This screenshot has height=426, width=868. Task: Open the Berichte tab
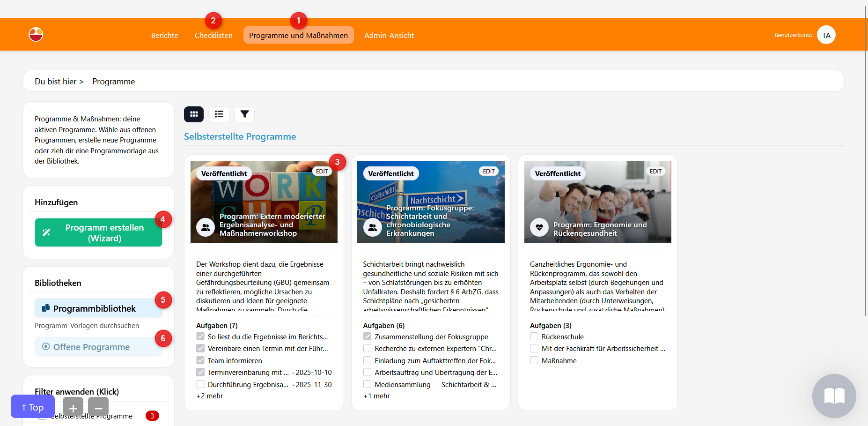(164, 36)
